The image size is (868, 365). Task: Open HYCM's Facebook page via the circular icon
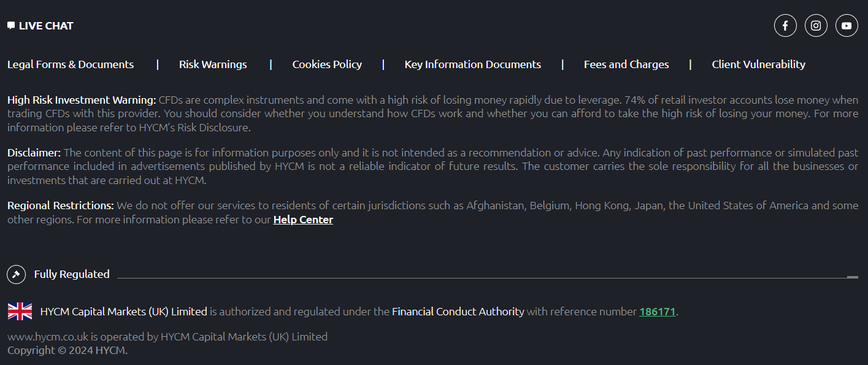point(785,25)
